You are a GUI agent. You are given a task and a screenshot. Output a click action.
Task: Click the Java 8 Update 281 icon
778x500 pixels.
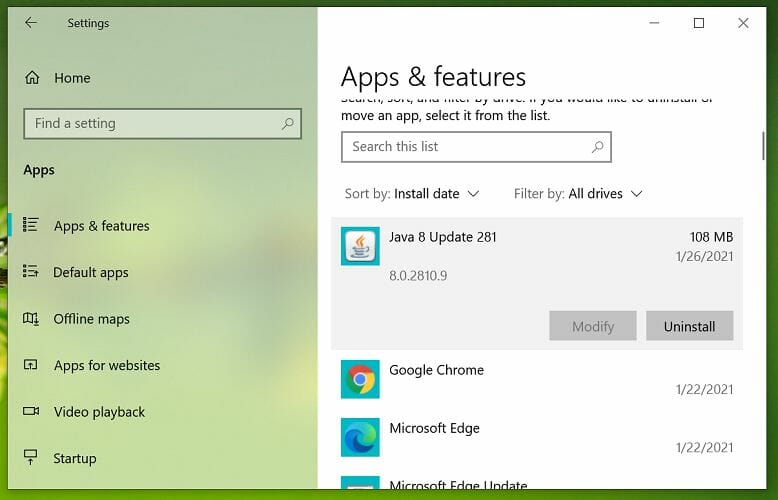click(x=360, y=246)
